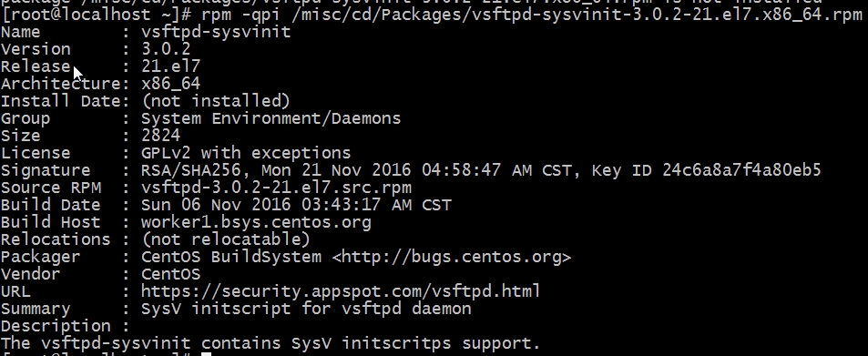Click the https://security.appspot.com/vsftpd.html URL

click(341, 291)
